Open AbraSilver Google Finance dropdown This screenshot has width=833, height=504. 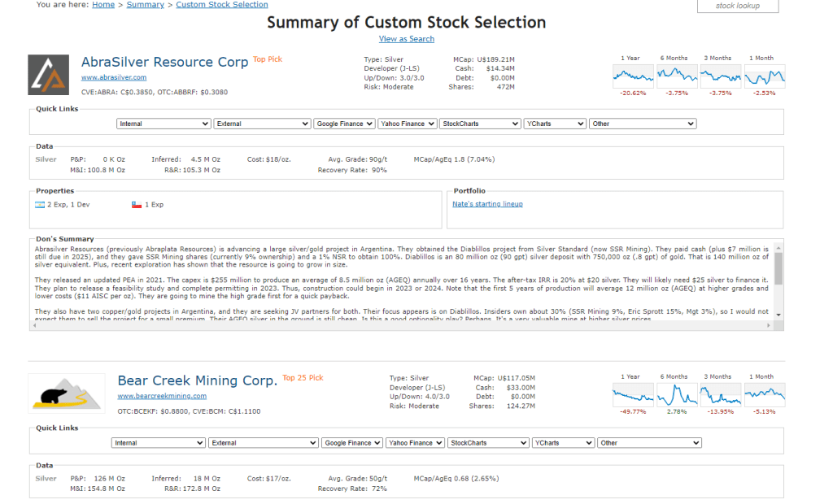[x=343, y=124]
